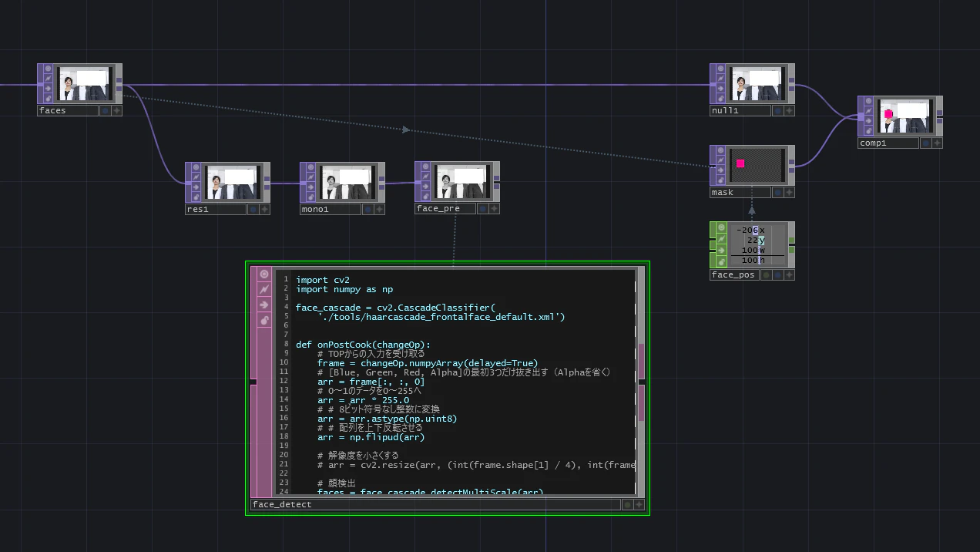Select the faces node name label
Image resolution: width=980 pixels, height=552 pixels.
[x=68, y=110]
